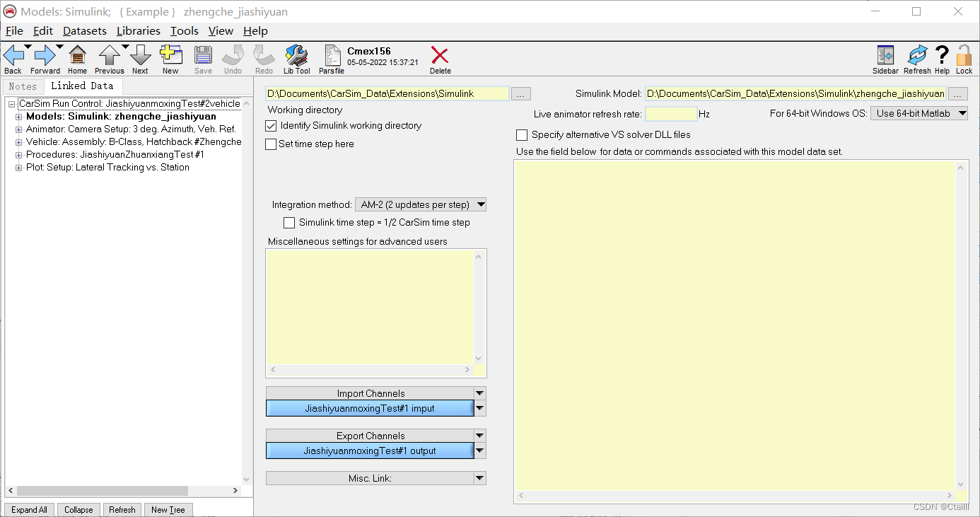Image resolution: width=980 pixels, height=517 pixels.
Task: Expand Animator: Camera Setup tree node
Action: pos(19,129)
